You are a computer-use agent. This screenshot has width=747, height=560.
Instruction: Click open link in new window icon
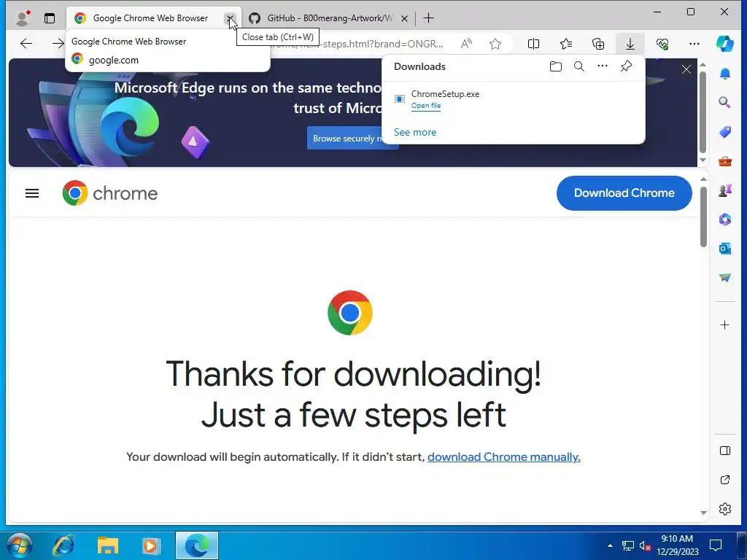click(x=724, y=480)
